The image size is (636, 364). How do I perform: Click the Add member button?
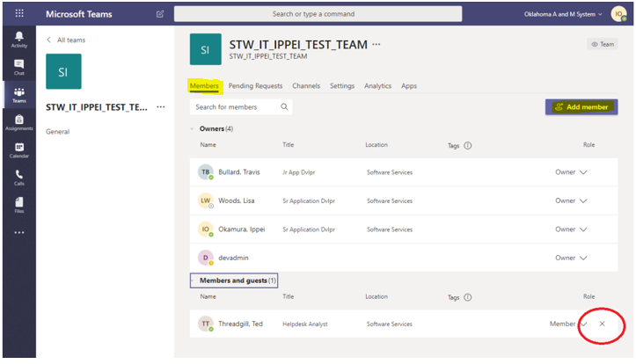[581, 106]
